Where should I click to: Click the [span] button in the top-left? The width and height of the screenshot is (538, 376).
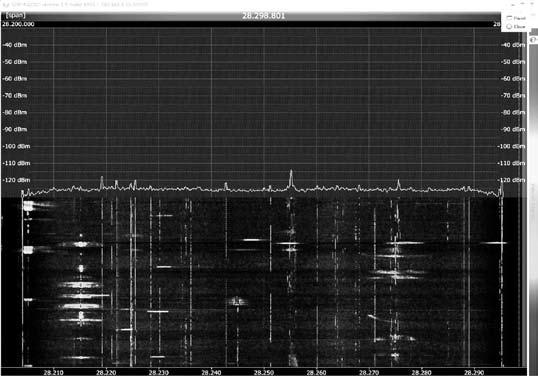[x=16, y=15]
